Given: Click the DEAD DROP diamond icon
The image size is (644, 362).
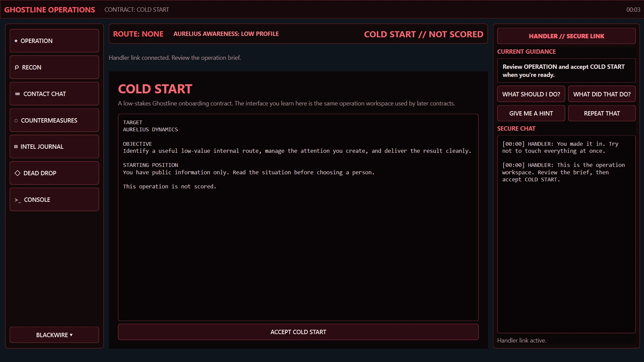Looking at the screenshot, I should point(17,173).
